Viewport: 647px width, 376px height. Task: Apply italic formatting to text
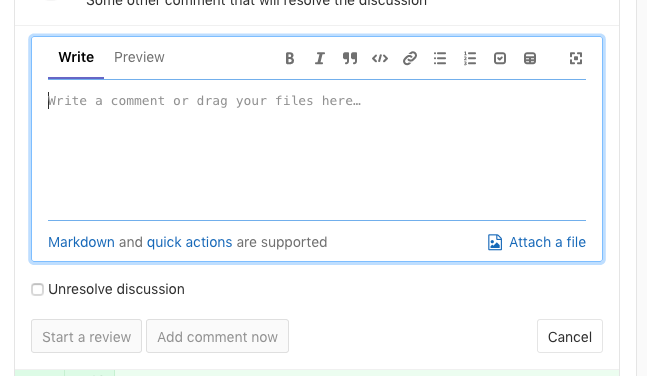[x=319, y=58]
